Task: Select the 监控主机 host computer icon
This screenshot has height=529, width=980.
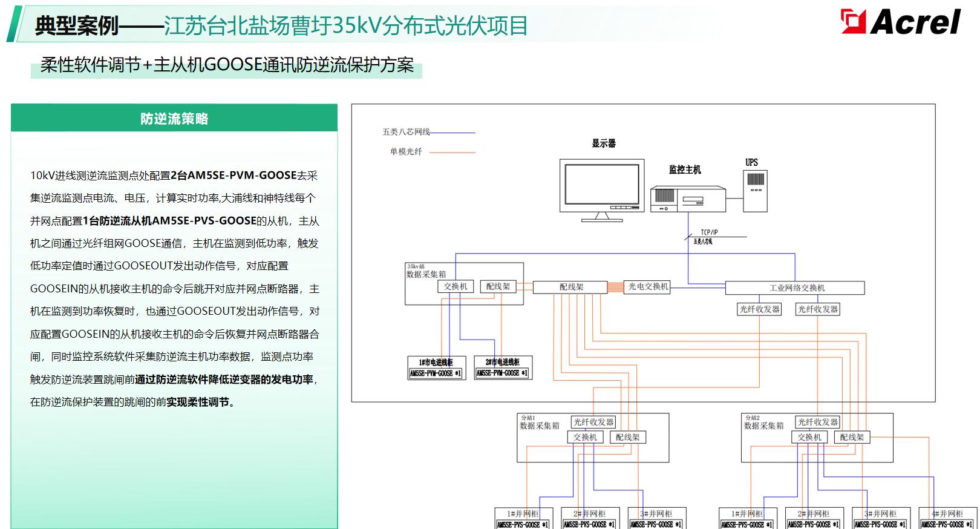Action: pyautogui.click(x=688, y=199)
